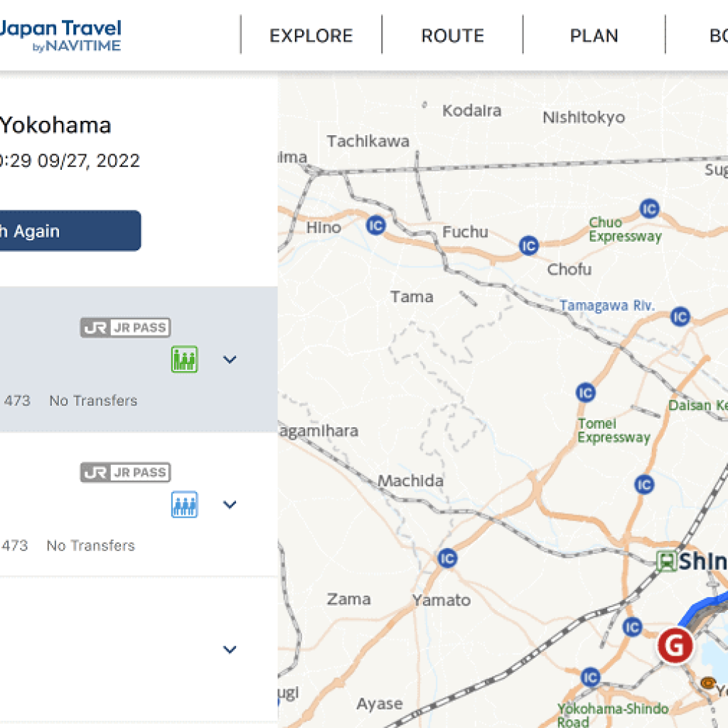728x728 pixels.
Task: Click the blue crowd-level icon on second route
Action: [184, 504]
